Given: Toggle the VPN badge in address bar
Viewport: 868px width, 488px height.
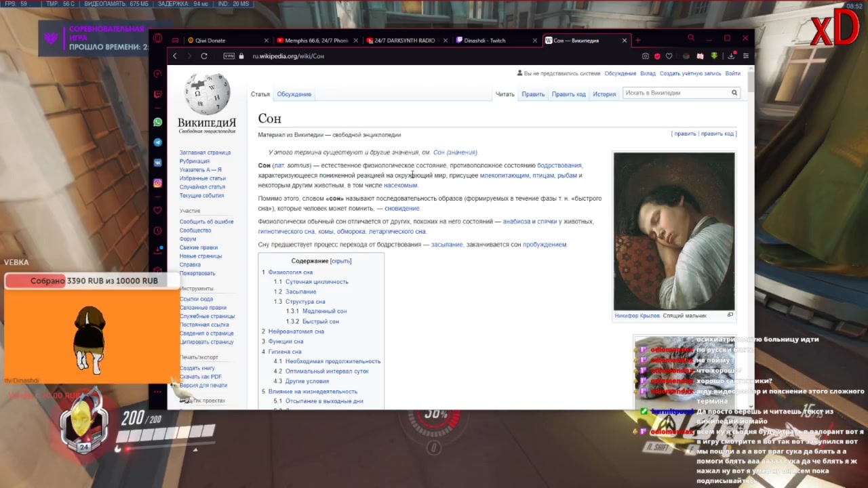Looking at the screenshot, I should pyautogui.click(x=229, y=56).
